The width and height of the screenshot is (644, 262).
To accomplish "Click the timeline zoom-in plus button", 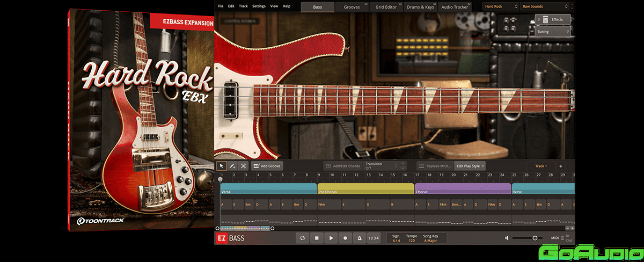I will click(572, 228).
